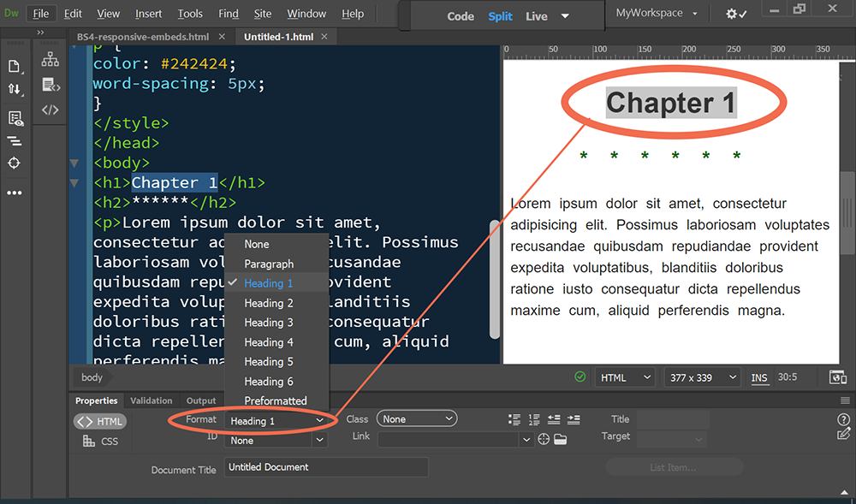Open the Class dropdown set to None
This screenshot has height=504, width=856.
click(417, 419)
